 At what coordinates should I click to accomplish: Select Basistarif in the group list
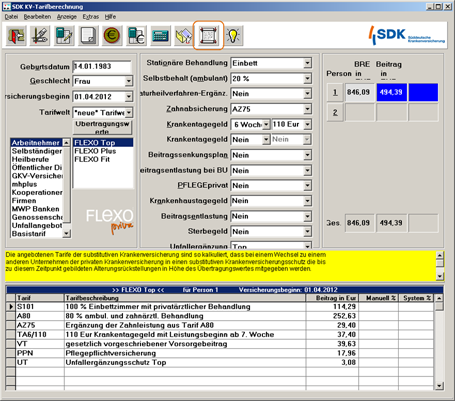[x=36, y=234]
